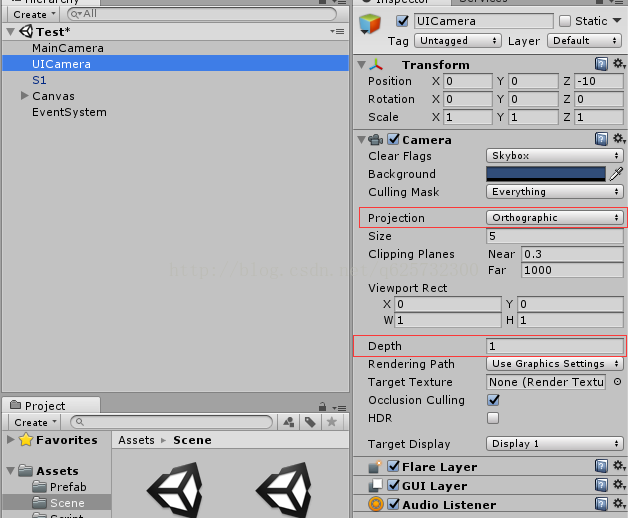The width and height of the screenshot is (628, 518).
Task: Open Culling Mask Everything dropdown
Action: click(555, 191)
